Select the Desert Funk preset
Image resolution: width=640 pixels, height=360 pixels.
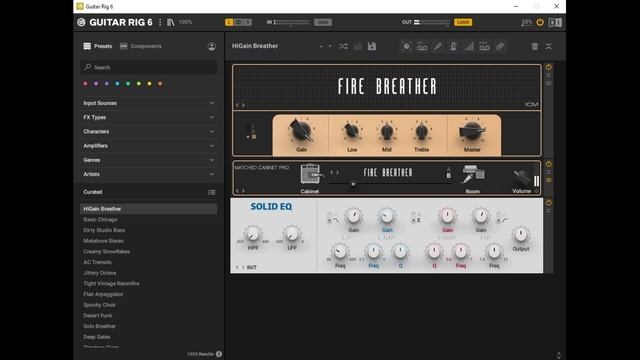coord(98,316)
